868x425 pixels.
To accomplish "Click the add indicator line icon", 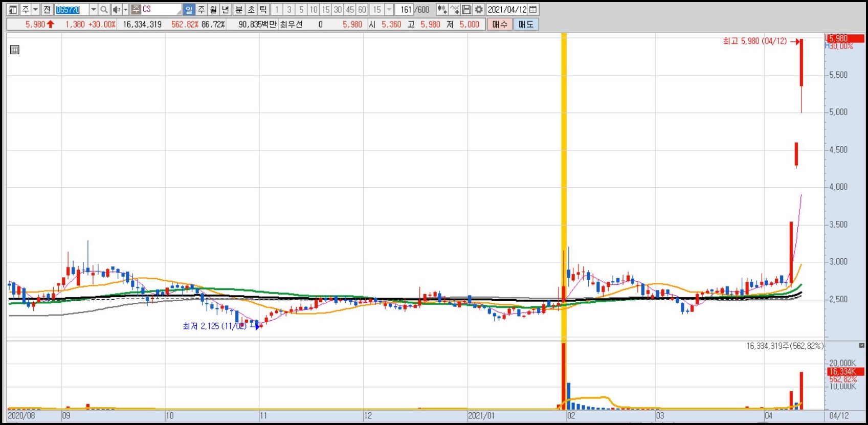I will [x=454, y=10].
